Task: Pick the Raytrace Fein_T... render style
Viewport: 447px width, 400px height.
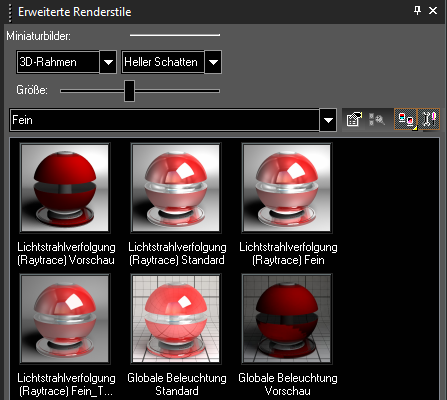Action: click(65, 319)
